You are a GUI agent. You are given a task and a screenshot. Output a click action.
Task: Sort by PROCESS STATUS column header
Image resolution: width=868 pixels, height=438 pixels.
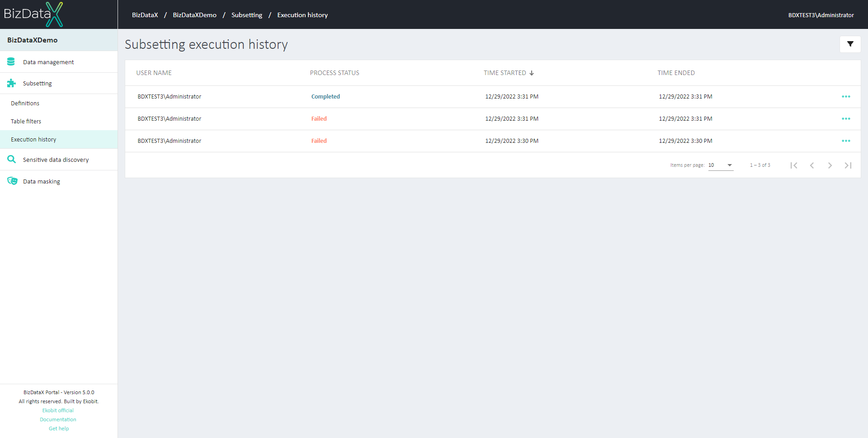click(x=335, y=73)
